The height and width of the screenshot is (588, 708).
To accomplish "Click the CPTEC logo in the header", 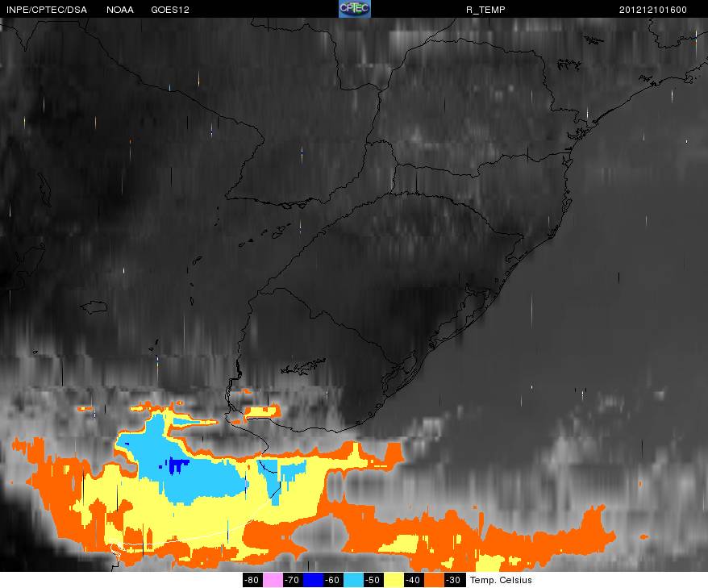I will click(x=355, y=9).
